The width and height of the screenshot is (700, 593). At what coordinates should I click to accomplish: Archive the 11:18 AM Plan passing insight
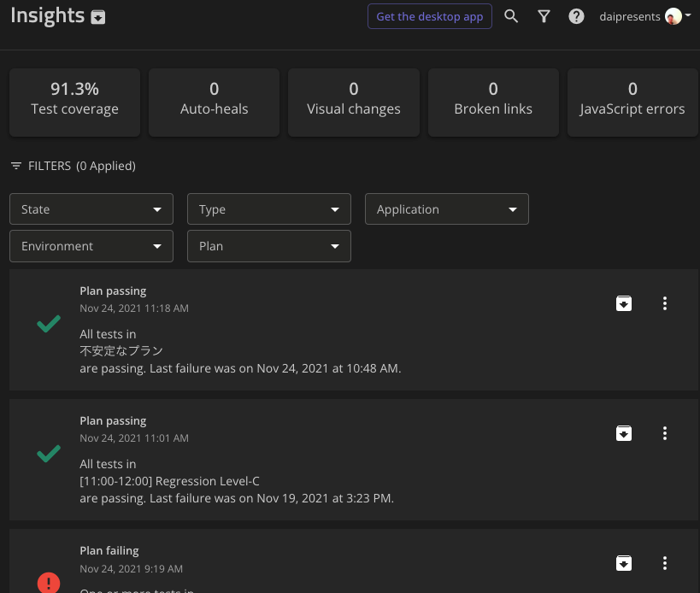[x=624, y=303]
